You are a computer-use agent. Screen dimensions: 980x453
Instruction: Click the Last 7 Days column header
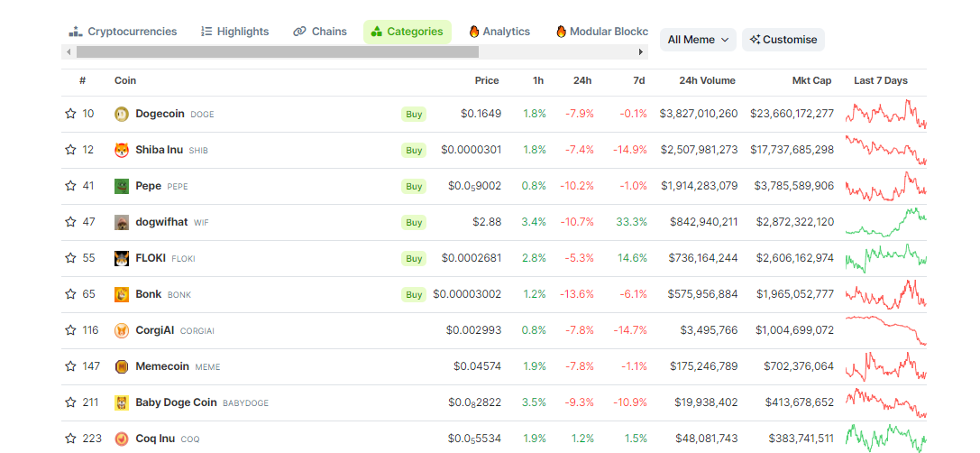tap(881, 80)
